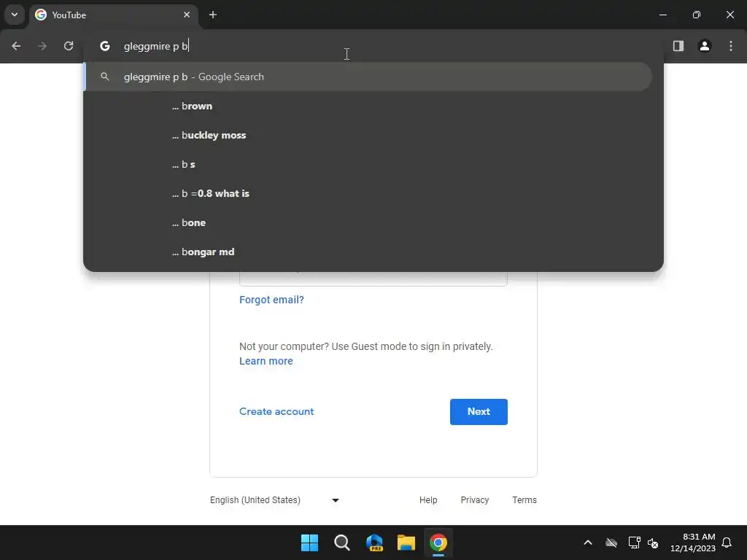Open the Windows Start menu
This screenshot has width=747, height=560.
click(309, 542)
